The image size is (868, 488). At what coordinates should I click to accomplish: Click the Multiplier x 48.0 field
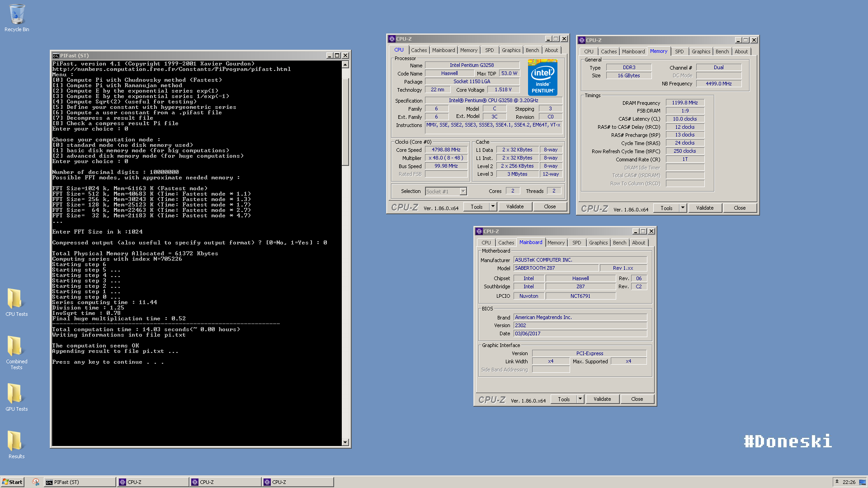pos(446,158)
